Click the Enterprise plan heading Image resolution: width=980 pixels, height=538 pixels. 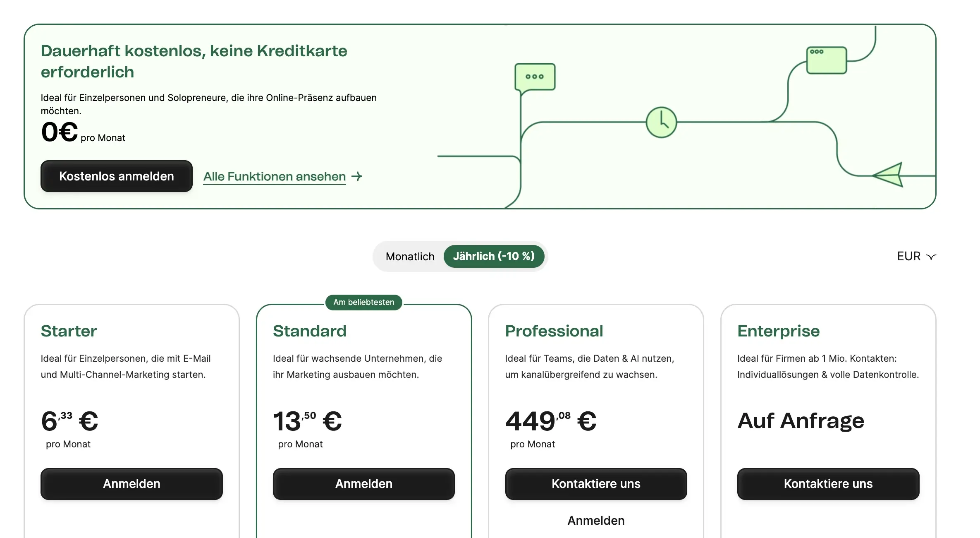coord(778,331)
